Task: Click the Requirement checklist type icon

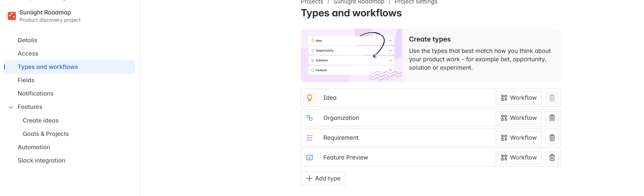Action: coord(310,138)
